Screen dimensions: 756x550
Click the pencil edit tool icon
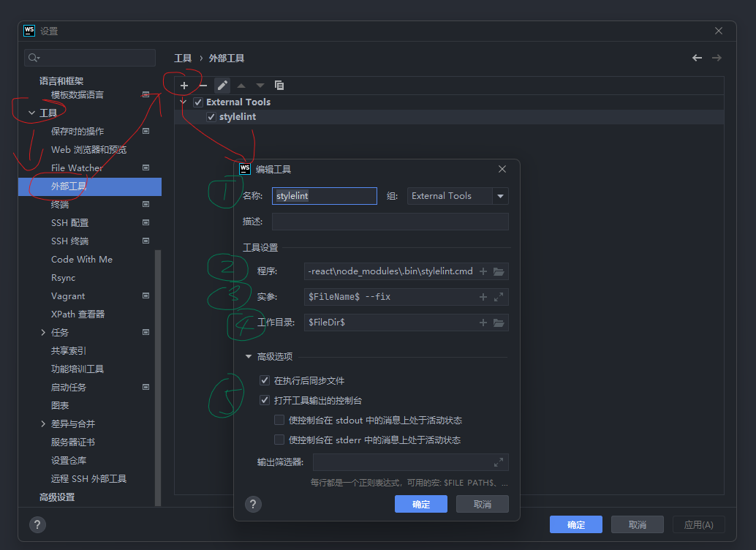(x=222, y=86)
